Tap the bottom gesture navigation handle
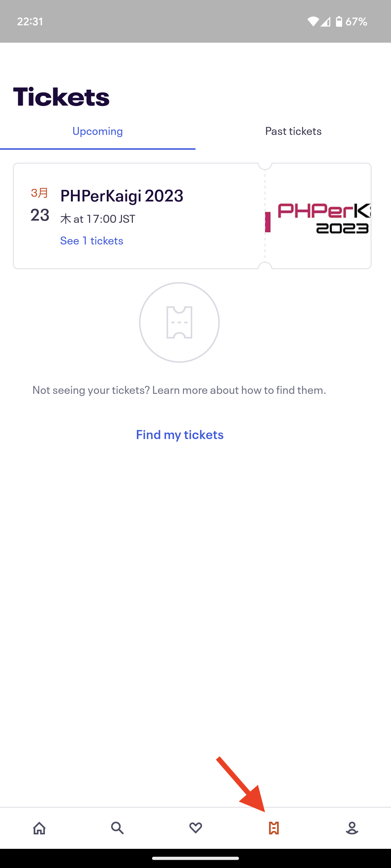The width and height of the screenshot is (391, 868). point(195,858)
